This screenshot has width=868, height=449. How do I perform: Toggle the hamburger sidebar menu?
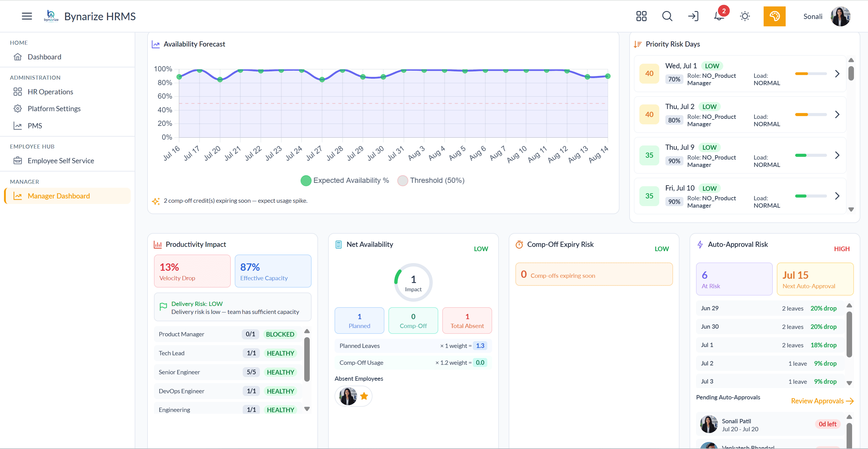[x=27, y=16]
